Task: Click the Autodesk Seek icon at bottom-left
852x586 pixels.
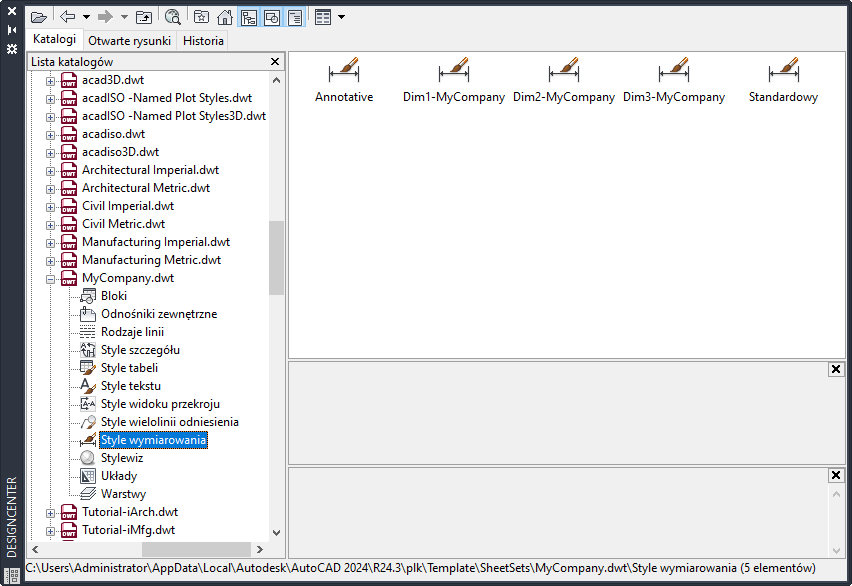Action: coord(12,576)
